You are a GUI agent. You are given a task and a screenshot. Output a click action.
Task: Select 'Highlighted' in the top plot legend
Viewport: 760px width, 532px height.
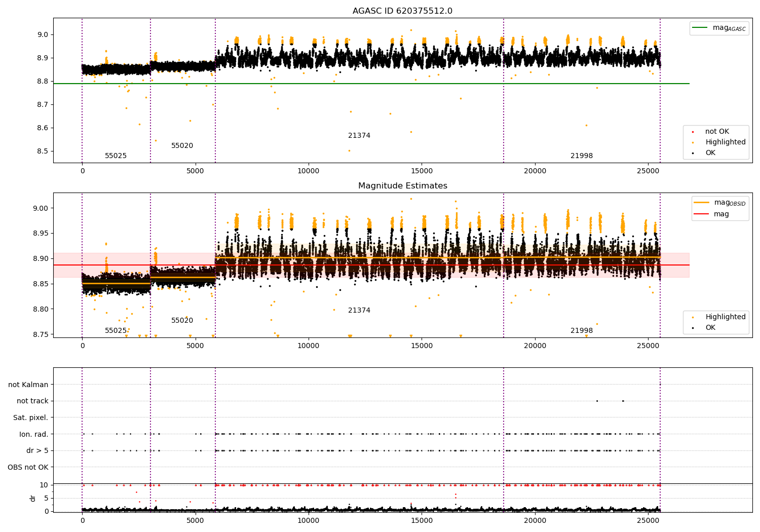(x=726, y=142)
